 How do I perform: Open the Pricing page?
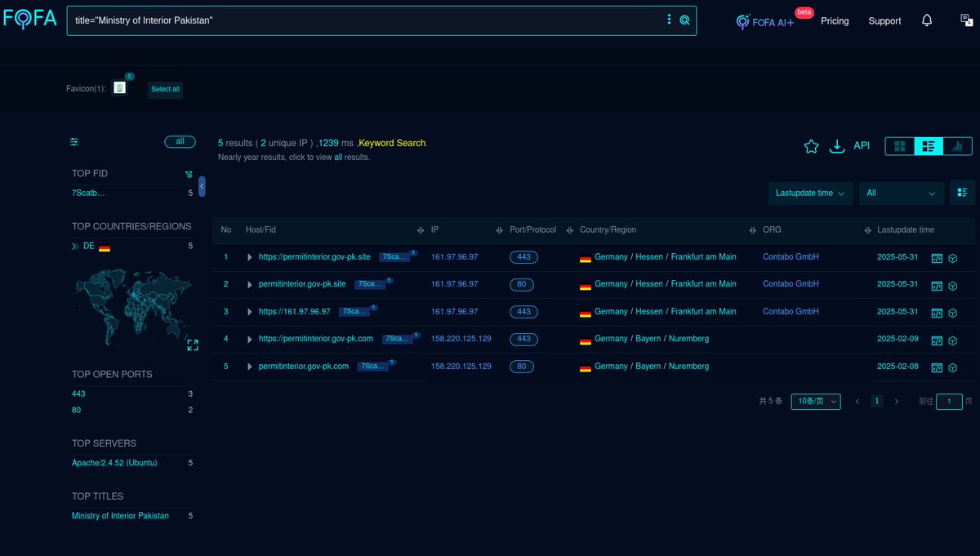point(835,20)
